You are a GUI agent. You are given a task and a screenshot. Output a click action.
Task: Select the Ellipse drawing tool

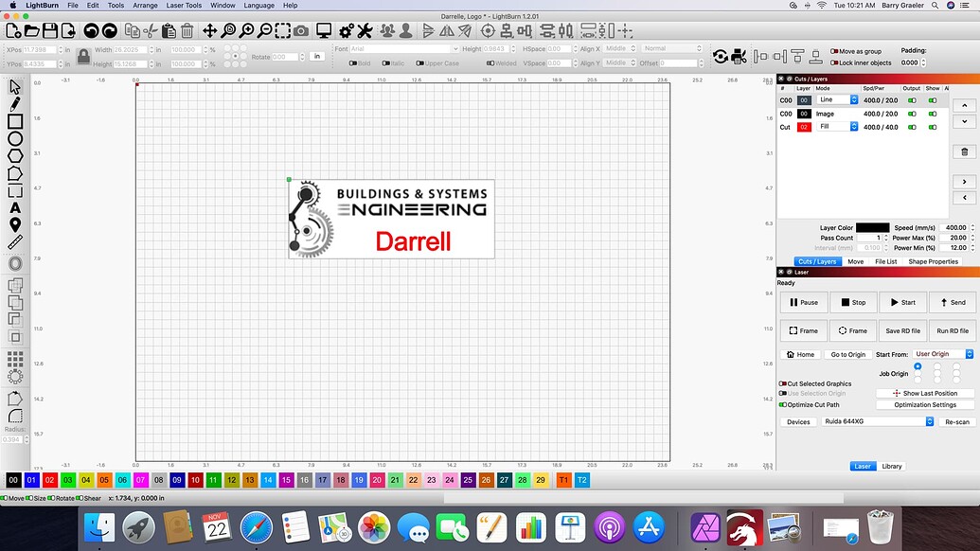tap(15, 138)
